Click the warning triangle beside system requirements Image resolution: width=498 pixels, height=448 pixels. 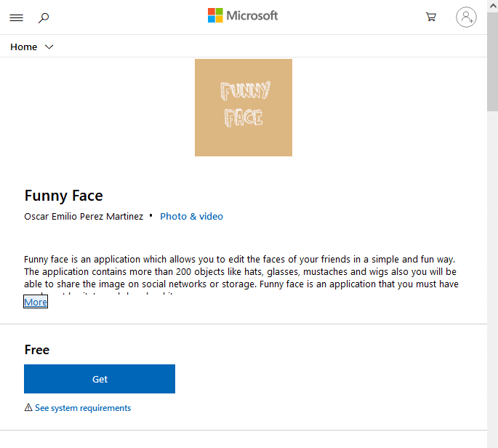point(28,408)
